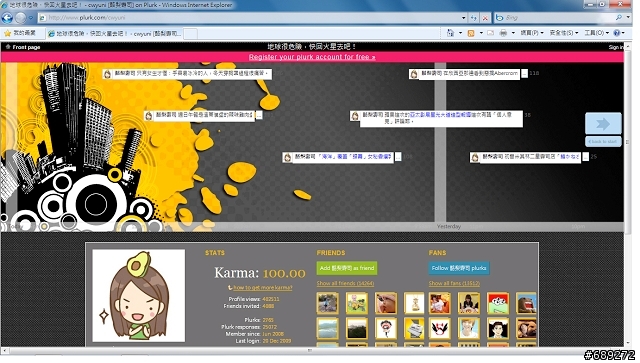Expand the feeds dropdown arrow
The image size is (640, 363).
click(x=481, y=33)
